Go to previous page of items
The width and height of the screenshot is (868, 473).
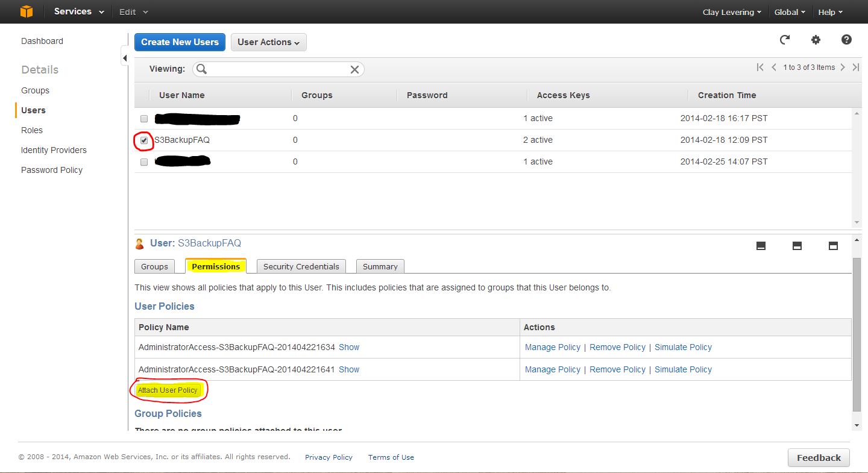774,67
